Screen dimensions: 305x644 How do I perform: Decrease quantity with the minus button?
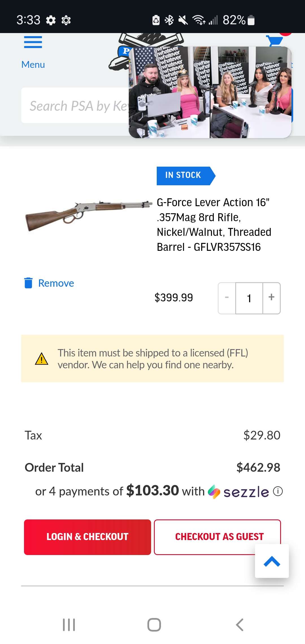coord(227,298)
